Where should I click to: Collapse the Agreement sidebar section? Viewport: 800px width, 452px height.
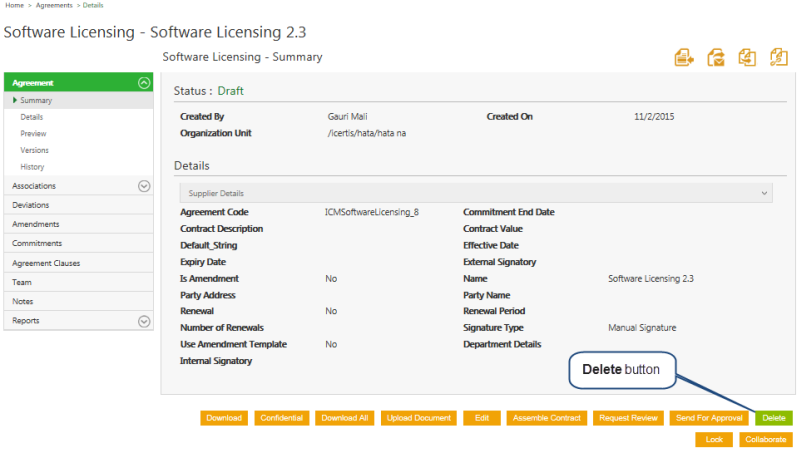(x=144, y=83)
